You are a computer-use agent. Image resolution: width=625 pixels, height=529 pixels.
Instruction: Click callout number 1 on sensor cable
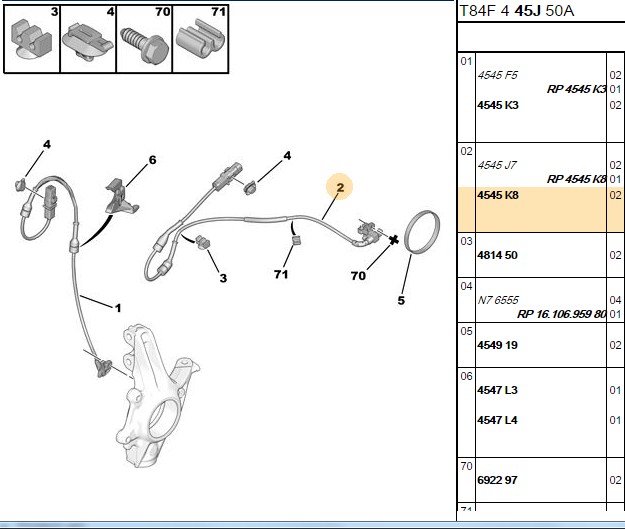tap(118, 308)
